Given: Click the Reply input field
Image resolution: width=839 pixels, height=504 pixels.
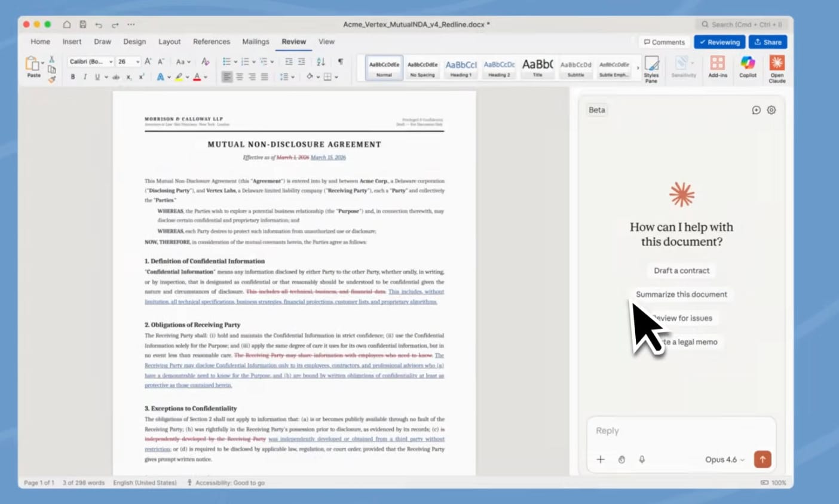Looking at the screenshot, I should (x=681, y=431).
